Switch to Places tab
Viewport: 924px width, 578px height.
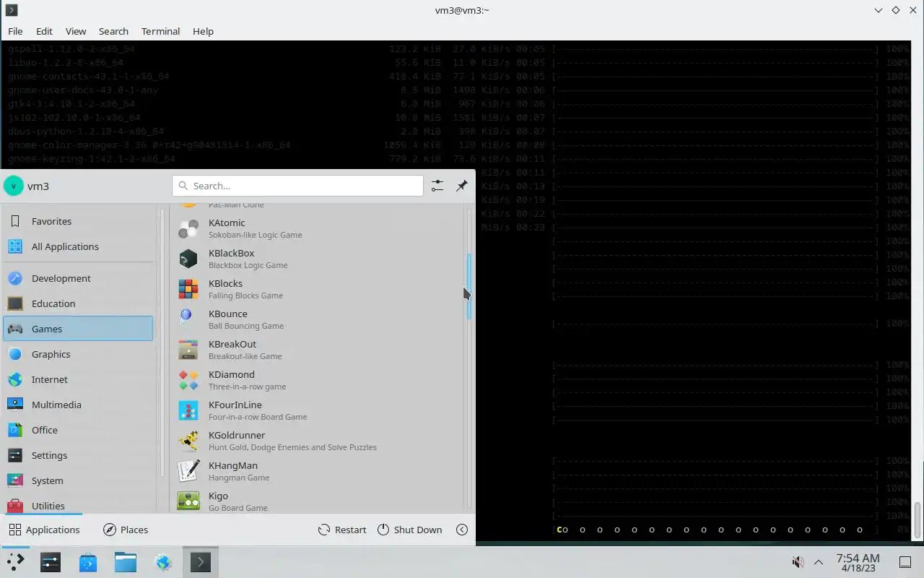click(x=126, y=530)
